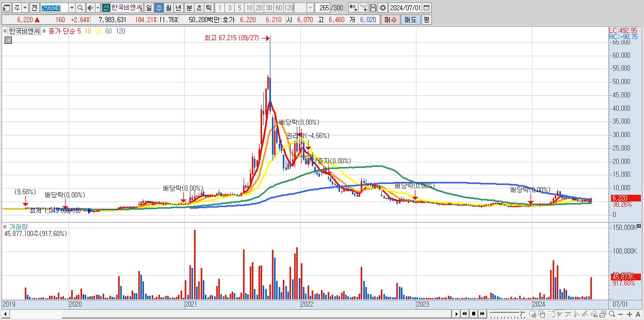Click the fast-forward button in replay controls
The height and width of the screenshot is (320, 644).
click(x=482, y=314)
